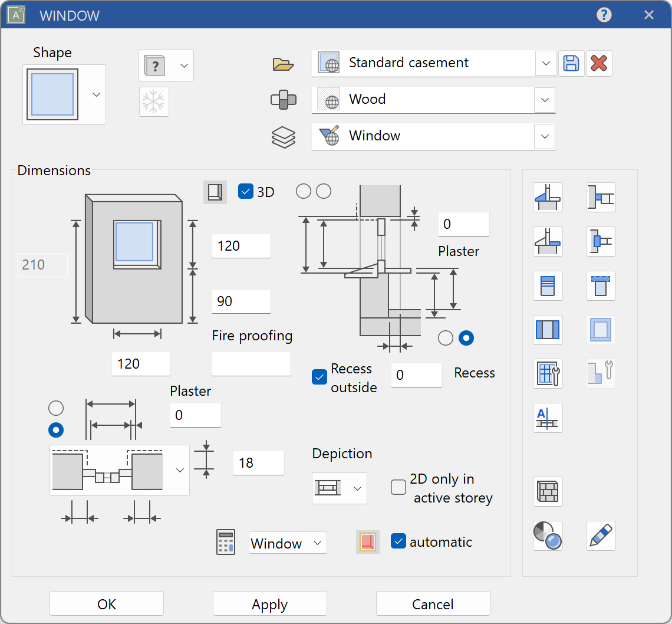Click the empty Fire proofing field

point(251,364)
